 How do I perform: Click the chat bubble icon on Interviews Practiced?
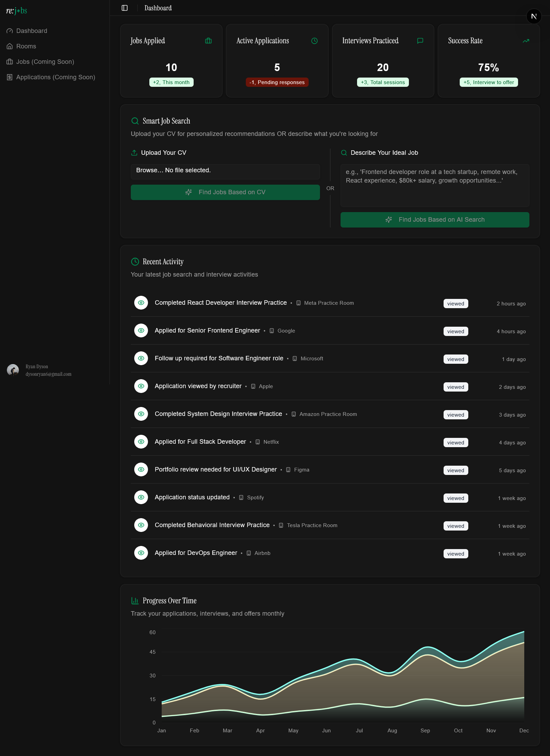click(x=420, y=40)
